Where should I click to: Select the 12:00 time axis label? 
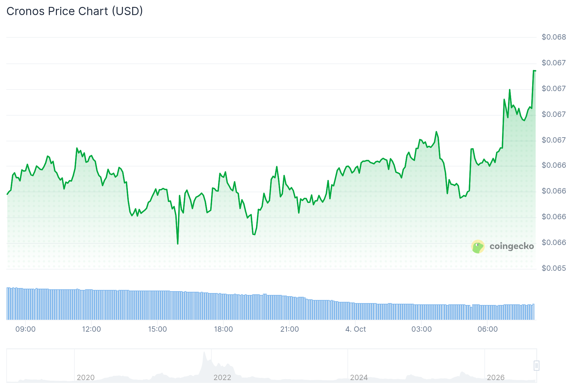[91, 329]
